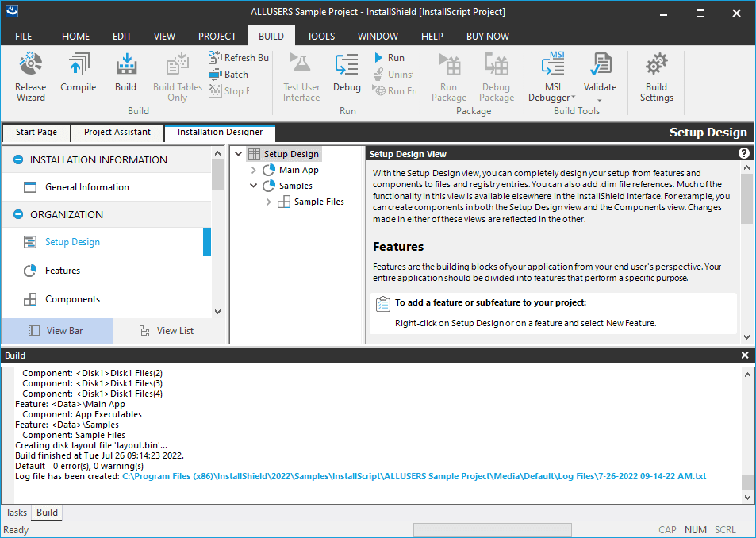The width and height of the screenshot is (756, 538).
Task: Collapse the Installation Information section
Action: click(18, 159)
